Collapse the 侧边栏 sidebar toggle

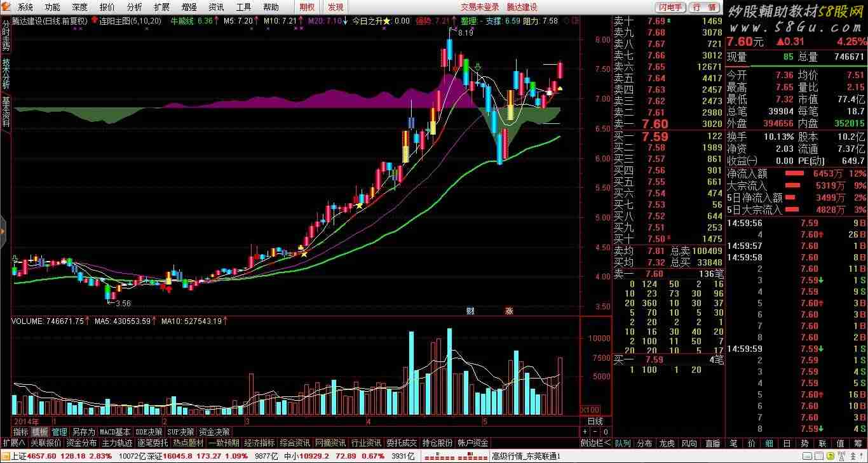coord(595,443)
